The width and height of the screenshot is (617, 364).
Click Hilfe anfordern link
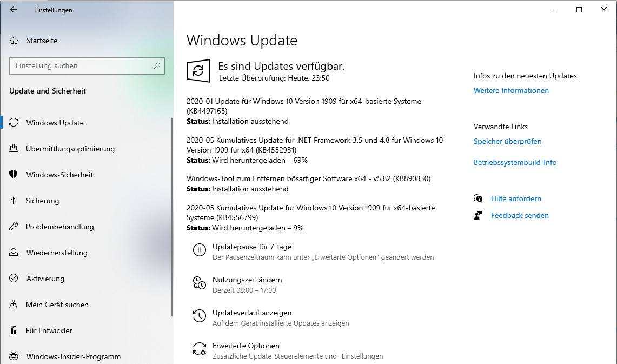(516, 198)
